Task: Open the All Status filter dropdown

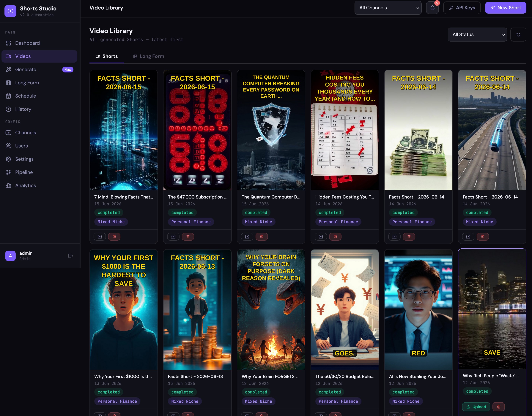Action: click(477, 35)
